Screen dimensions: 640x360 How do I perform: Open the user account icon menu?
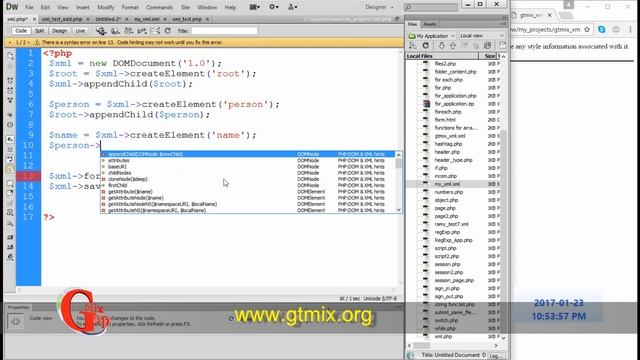293,7
